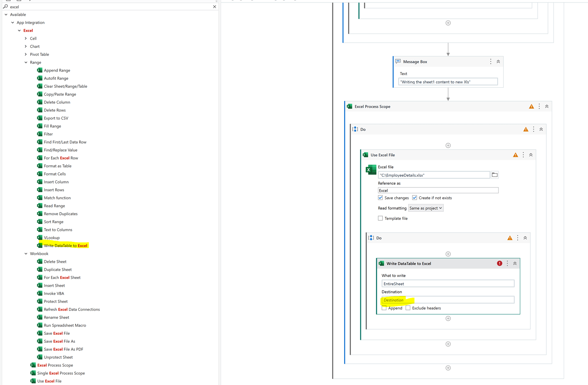Viewport: 588px width, 385px height.
Task: Uncheck the Save changes checkbox
Action: [380, 198]
